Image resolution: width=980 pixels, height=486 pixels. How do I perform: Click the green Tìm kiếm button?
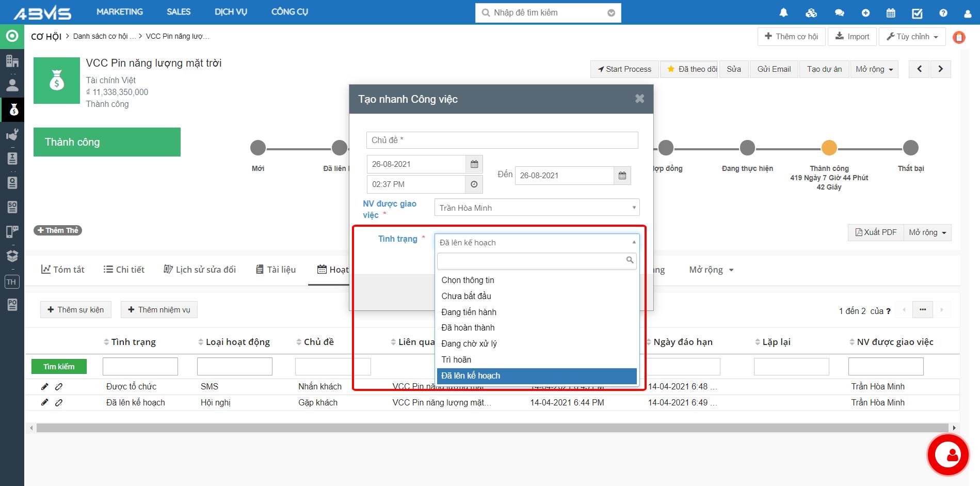click(x=59, y=367)
